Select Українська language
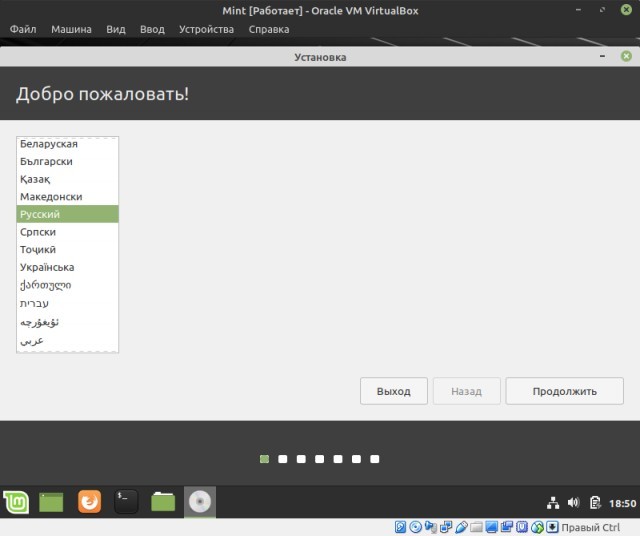Viewport: 640px width, 536px height. click(67, 267)
